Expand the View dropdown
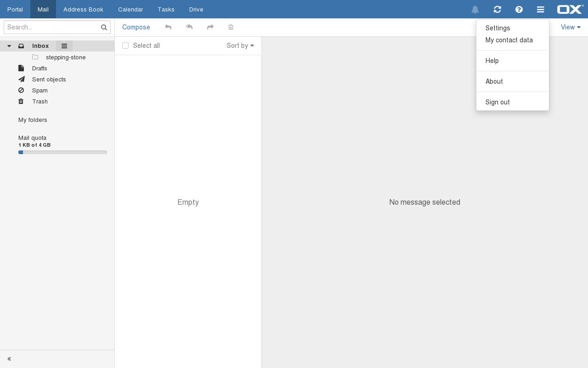 pos(571,27)
